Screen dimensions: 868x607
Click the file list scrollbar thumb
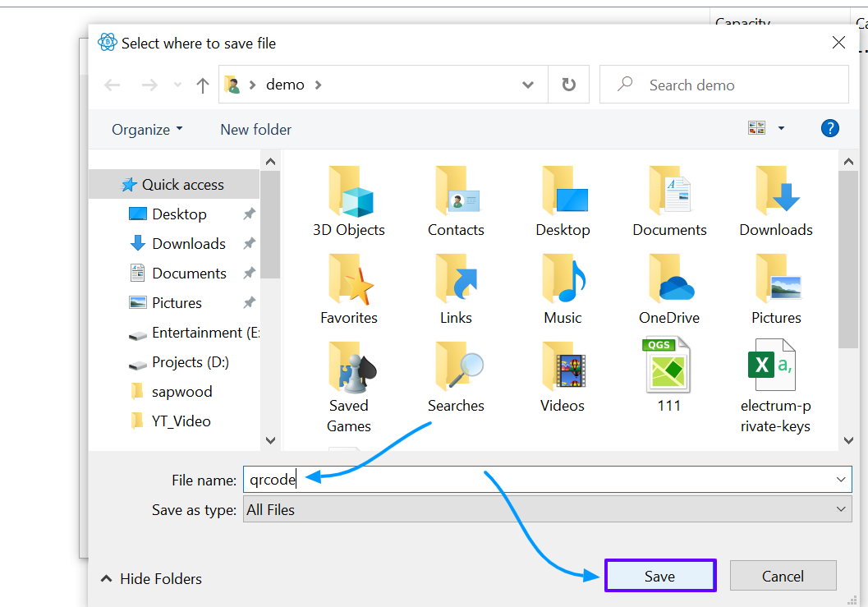848,260
